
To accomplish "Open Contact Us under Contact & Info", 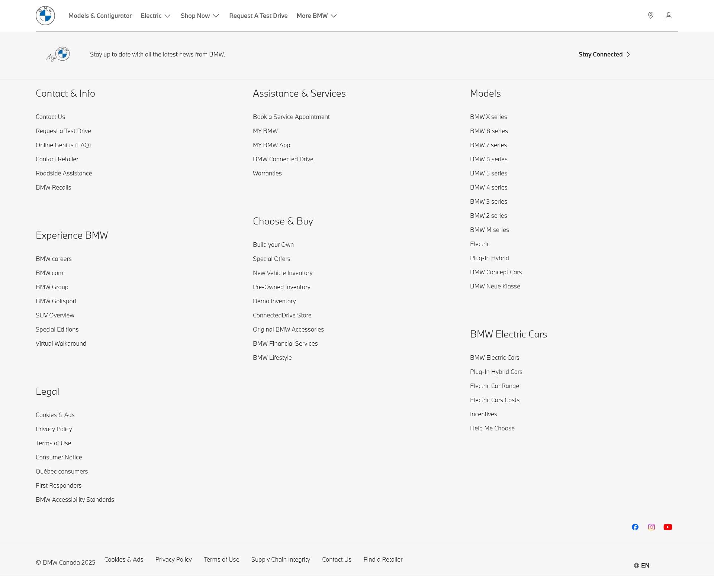I will click(50, 117).
